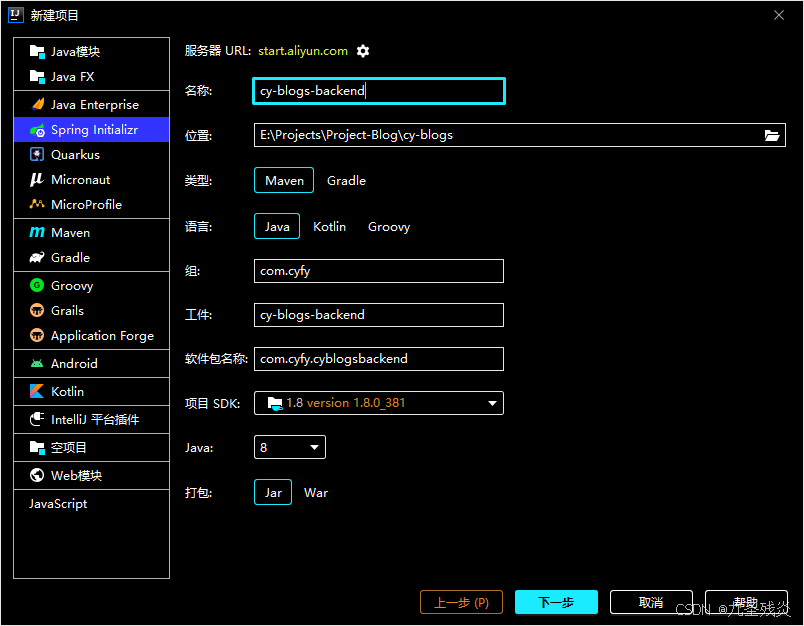Click the 软件包名称 package name field
Viewport: 804px width, 626px height.
pos(379,359)
